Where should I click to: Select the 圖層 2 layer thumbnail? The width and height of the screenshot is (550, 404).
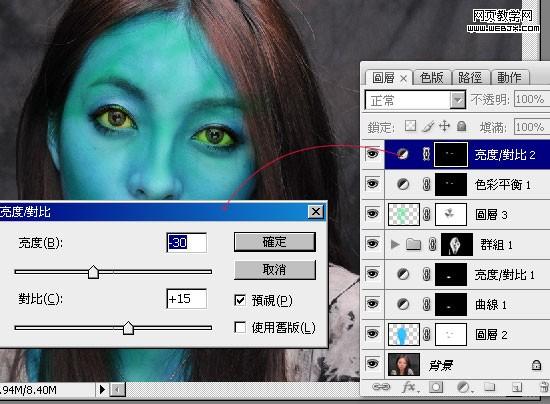(404, 334)
